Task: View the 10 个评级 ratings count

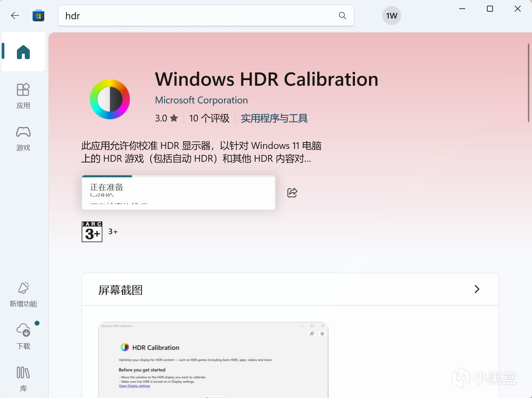Action: tap(209, 118)
